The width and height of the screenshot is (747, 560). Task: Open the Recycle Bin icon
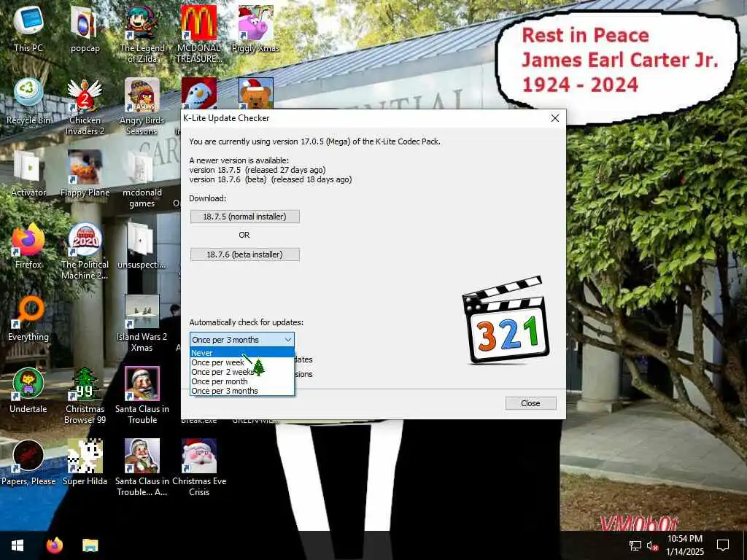28,101
